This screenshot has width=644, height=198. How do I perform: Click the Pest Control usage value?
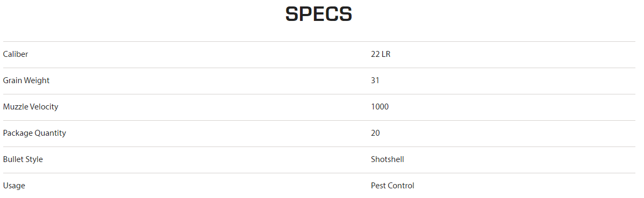pos(392,185)
